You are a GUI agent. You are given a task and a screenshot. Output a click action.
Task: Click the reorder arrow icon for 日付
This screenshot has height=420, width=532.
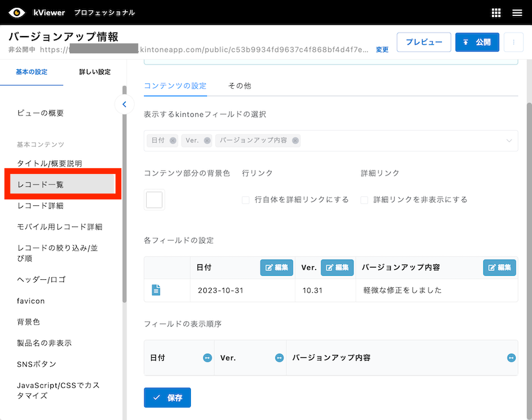206,357
